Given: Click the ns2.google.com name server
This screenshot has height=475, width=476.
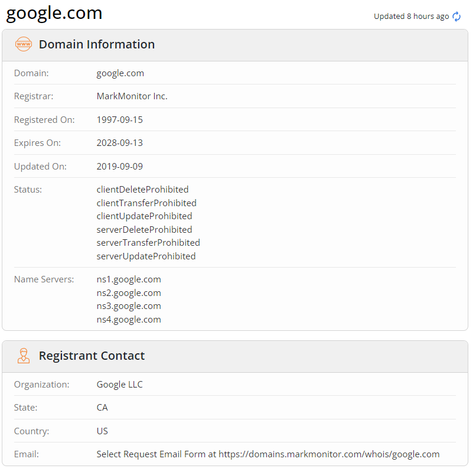Looking at the screenshot, I should 129,293.
